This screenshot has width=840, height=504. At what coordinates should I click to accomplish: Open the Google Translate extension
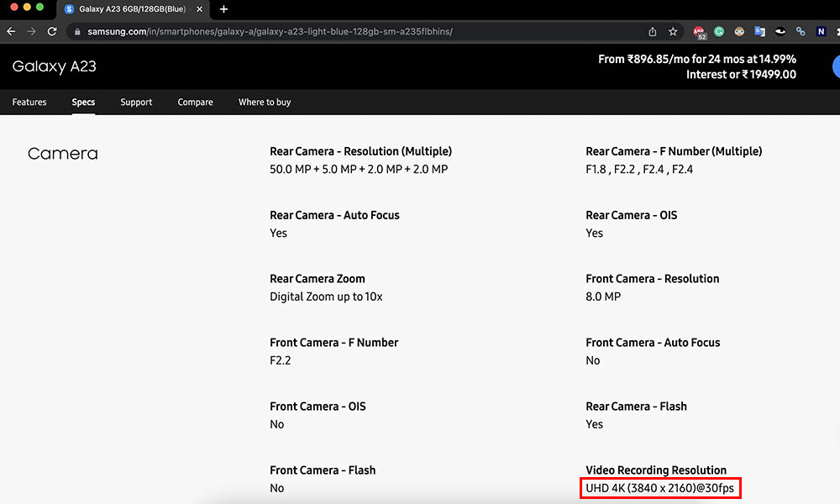coord(759,31)
